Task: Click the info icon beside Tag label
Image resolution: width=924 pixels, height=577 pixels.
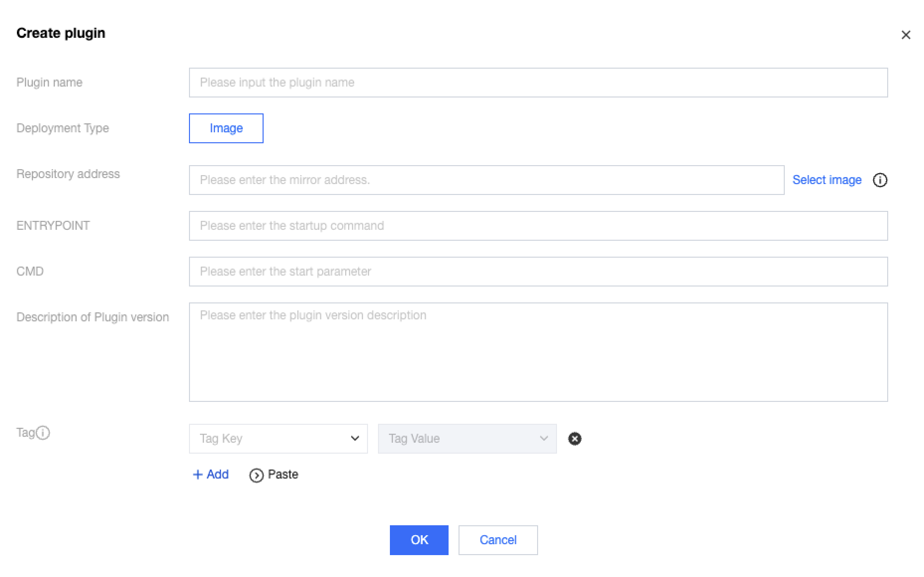Action: pyautogui.click(x=43, y=433)
